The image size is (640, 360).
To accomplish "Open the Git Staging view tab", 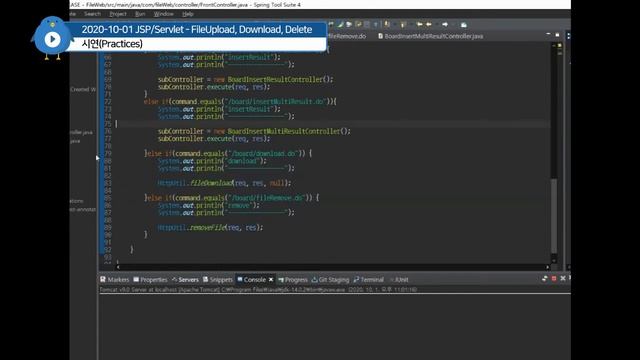I will click(x=330, y=280).
